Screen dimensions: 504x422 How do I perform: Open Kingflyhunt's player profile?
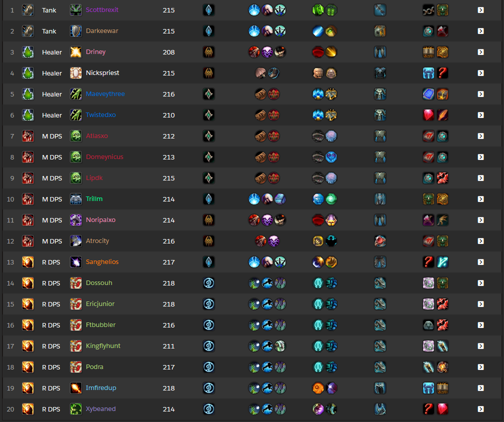pos(103,346)
